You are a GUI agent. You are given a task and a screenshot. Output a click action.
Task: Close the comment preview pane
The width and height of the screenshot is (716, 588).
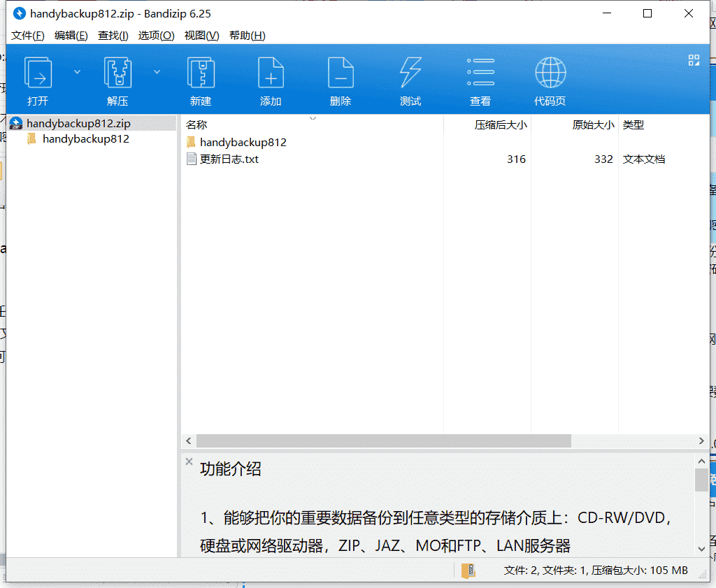pyautogui.click(x=189, y=461)
